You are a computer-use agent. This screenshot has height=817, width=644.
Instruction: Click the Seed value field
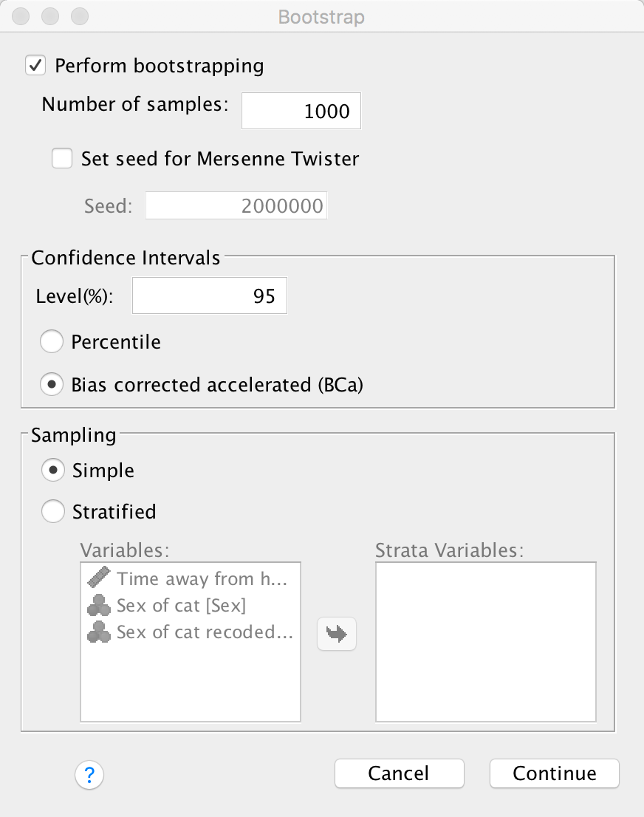point(236,206)
